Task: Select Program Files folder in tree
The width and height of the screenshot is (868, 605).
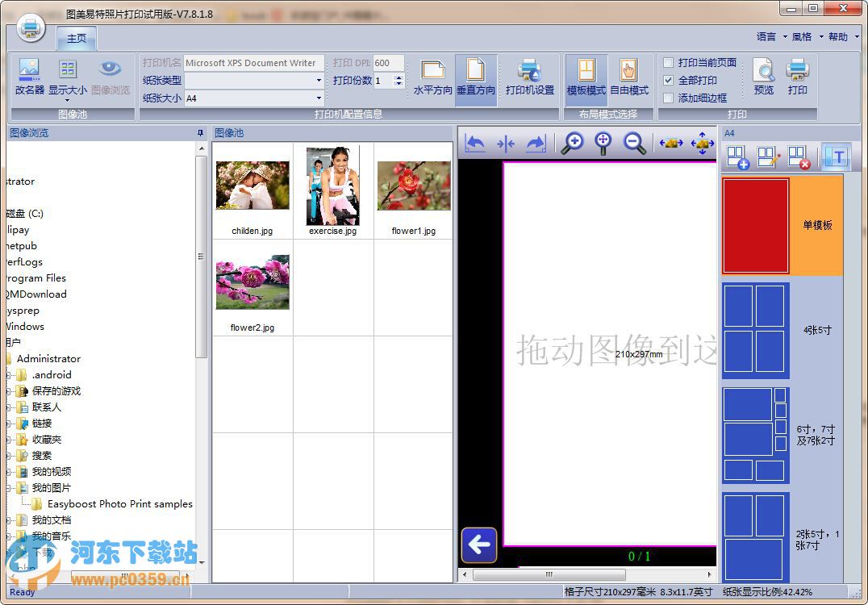Action: 36,277
